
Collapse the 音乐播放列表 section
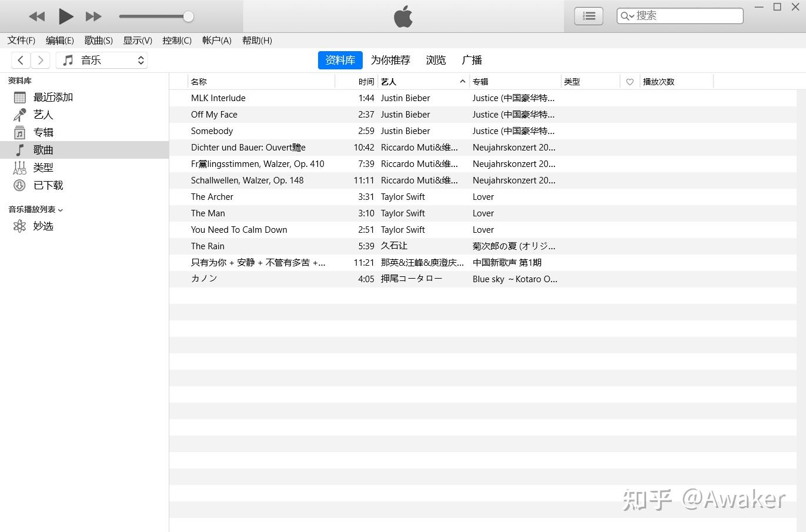coord(61,209)
